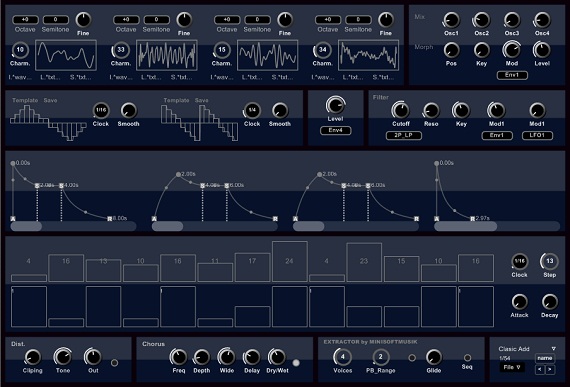
Task: Click oscillator 4 waveform display
Action: (x=369, y=55)
